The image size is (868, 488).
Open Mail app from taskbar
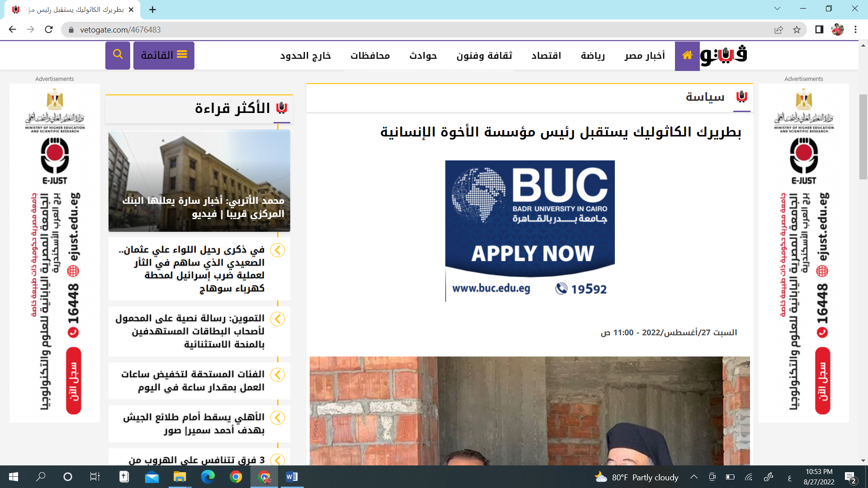(x=152, y=477)
